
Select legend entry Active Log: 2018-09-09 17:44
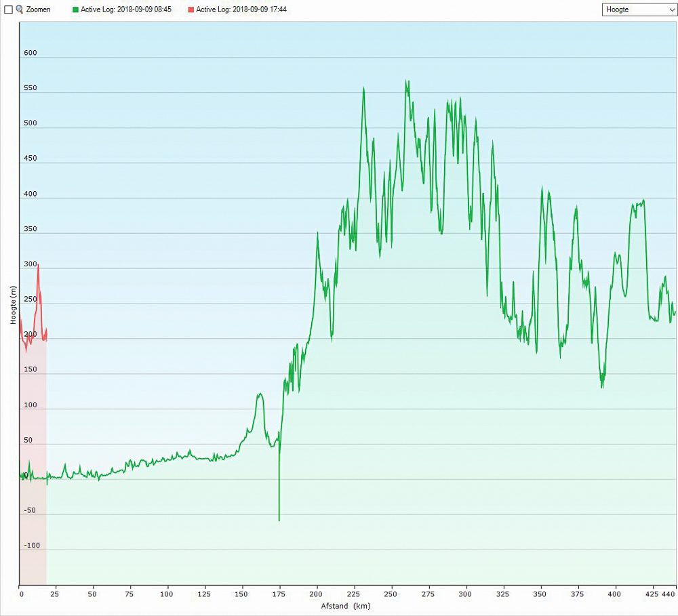(237, 9)
